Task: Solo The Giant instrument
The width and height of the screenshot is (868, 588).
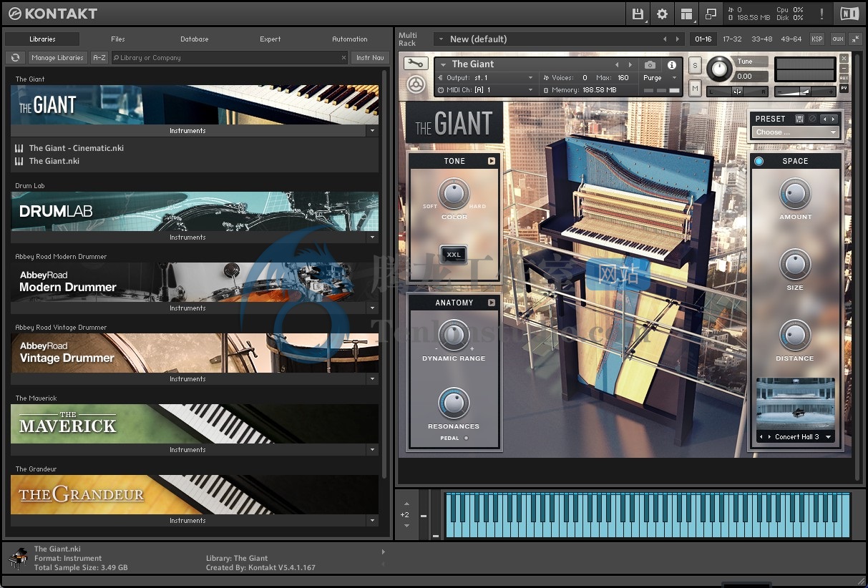Action: 695,65
